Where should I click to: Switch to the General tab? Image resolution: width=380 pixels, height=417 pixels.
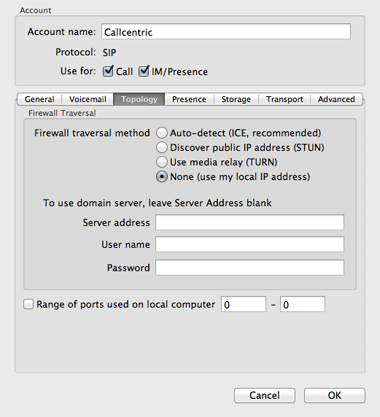point(39,99)
